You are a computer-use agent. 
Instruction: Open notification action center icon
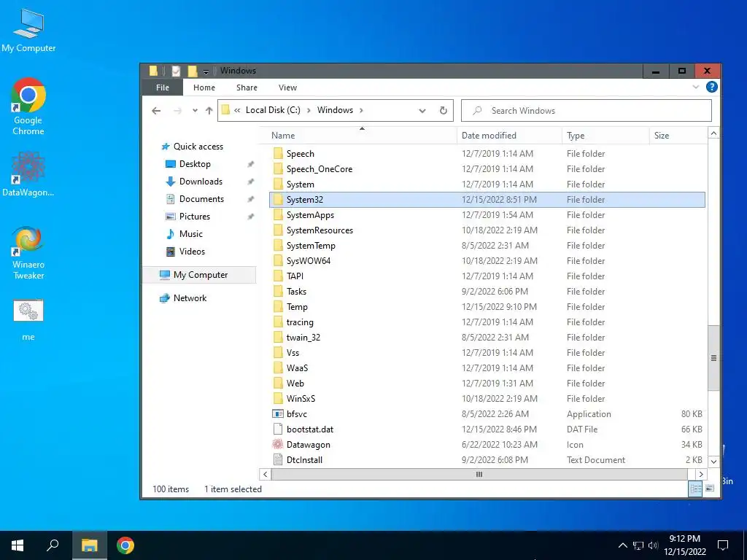[x=723, y=545]
